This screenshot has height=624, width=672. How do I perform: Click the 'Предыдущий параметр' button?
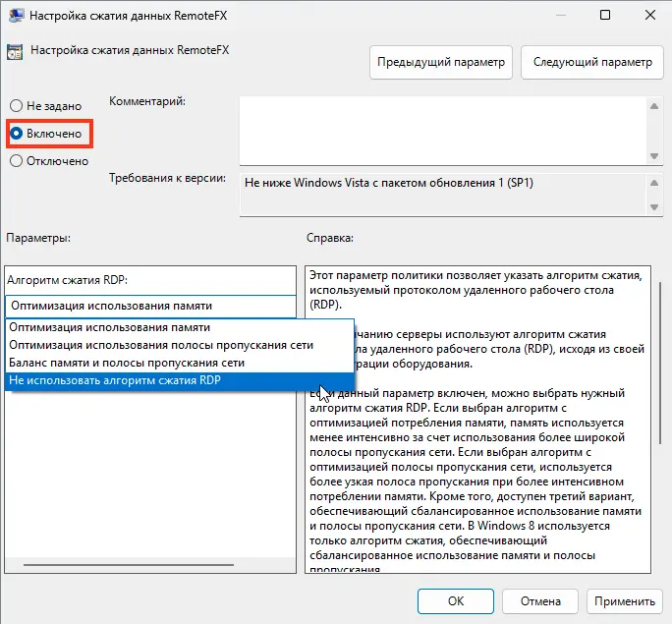coord(441,62)
